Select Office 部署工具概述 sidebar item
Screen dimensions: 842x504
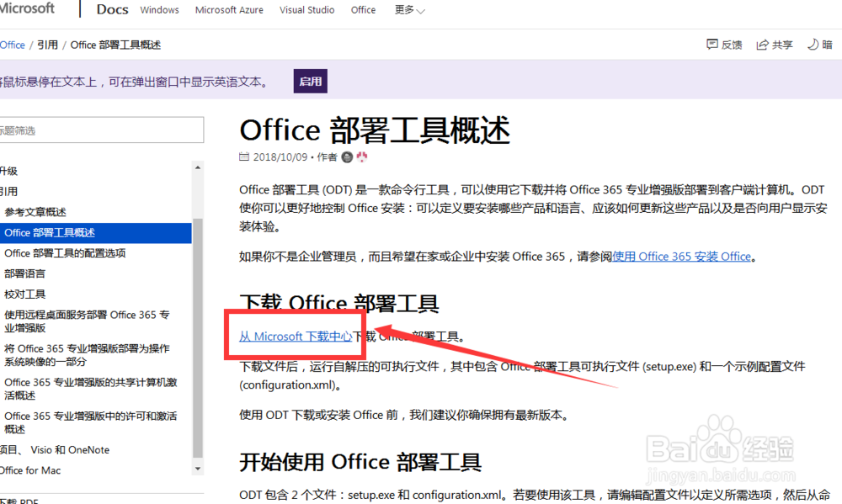[96, 232]
